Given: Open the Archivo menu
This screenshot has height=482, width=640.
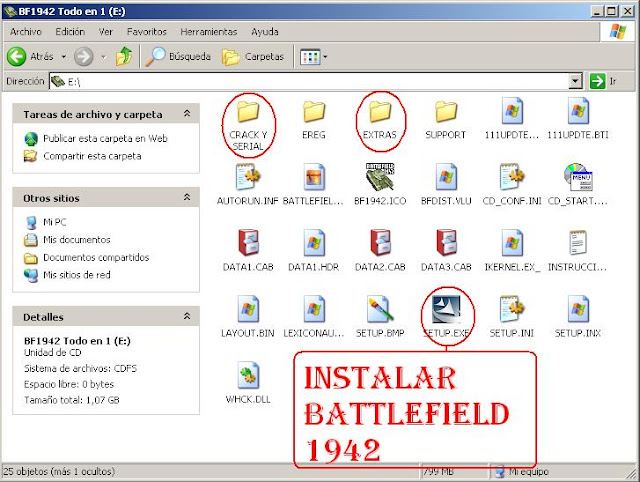Looking at the screenshot, I should click(x=26, y=31).
